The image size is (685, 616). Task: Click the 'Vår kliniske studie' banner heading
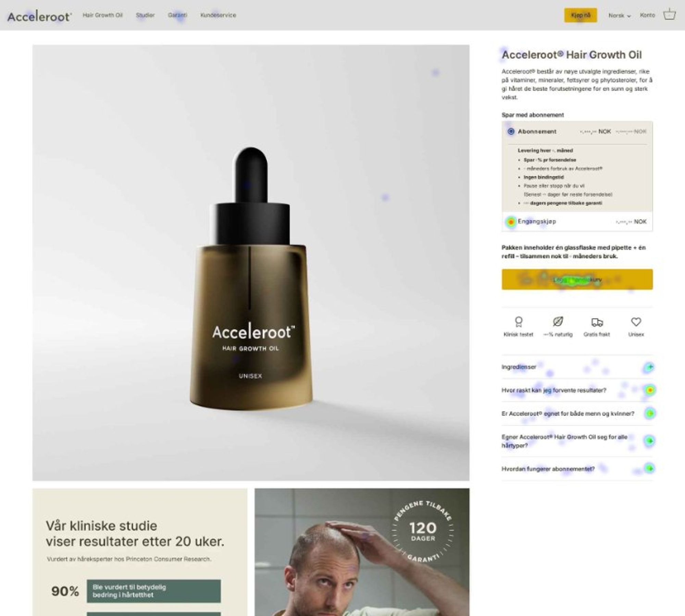coord(135,534)
